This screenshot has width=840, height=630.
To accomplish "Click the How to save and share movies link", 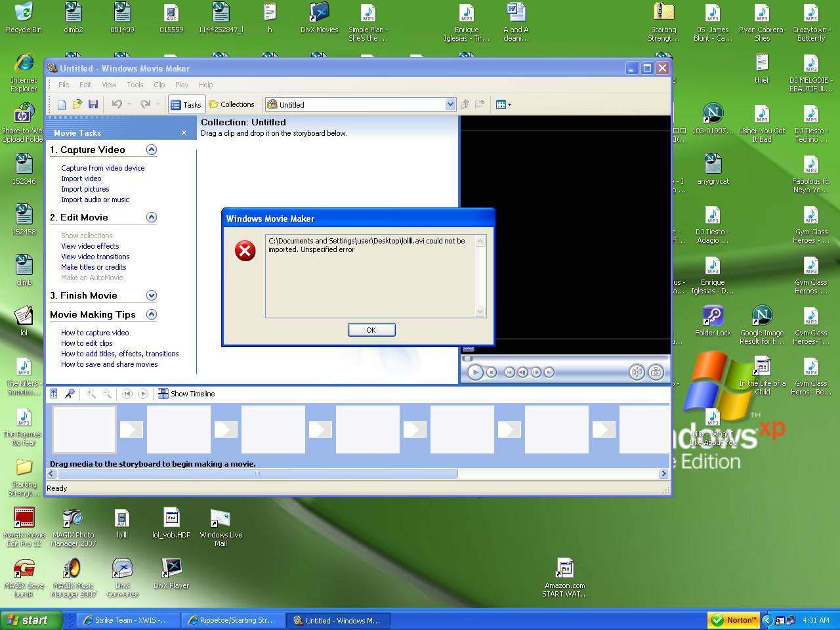I will 110,364.
